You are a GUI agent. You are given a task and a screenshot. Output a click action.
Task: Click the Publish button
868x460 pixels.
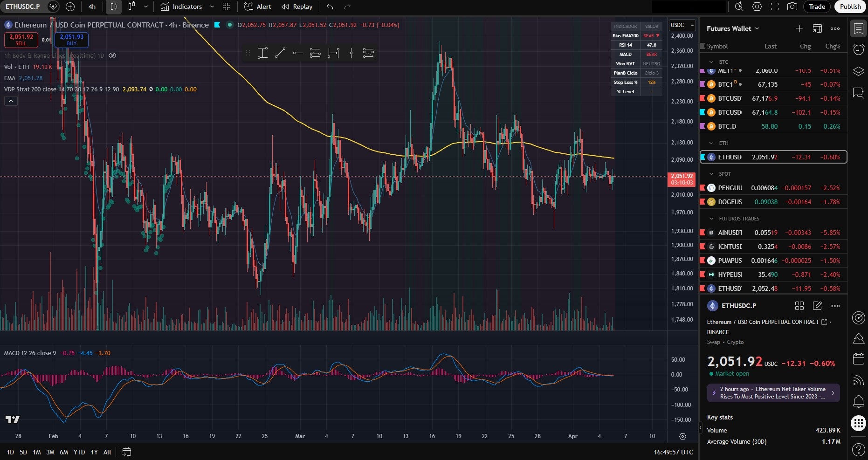click(849, 7)
